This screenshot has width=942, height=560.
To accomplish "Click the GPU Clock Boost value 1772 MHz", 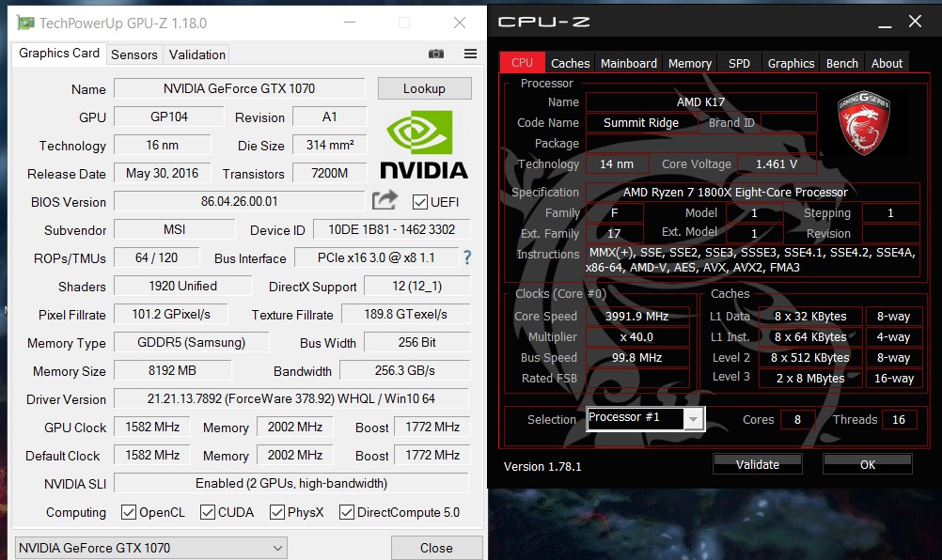I will (x=432, y=427).
